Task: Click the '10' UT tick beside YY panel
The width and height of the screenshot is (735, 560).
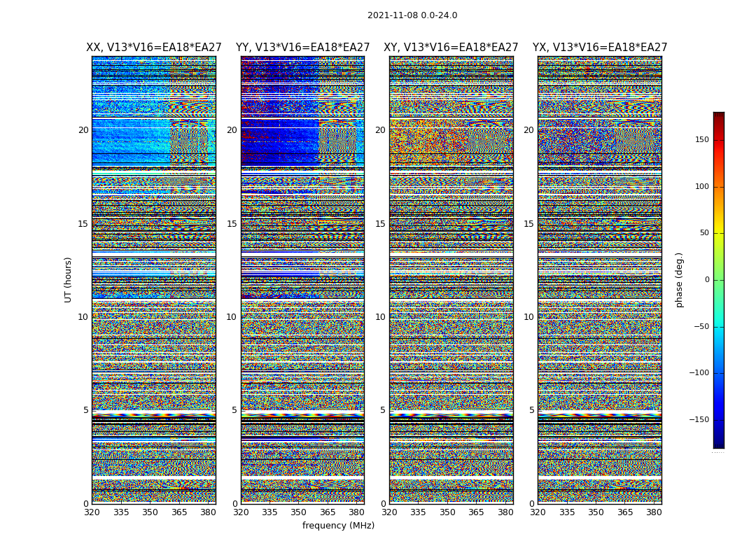Action: 232,317
